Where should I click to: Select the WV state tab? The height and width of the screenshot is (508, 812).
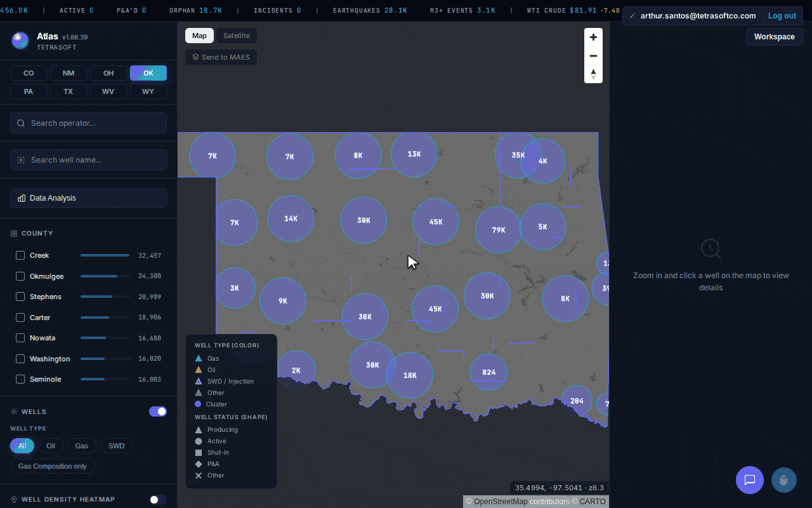[108, 91]
